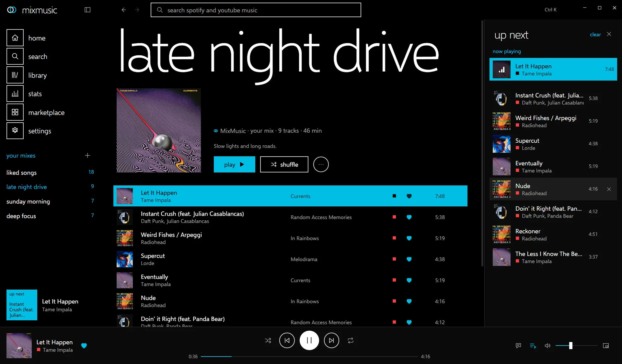Viewport: 622px width, 364px height.
Task: Open the sunday morning mix
Action: (50, 201)
